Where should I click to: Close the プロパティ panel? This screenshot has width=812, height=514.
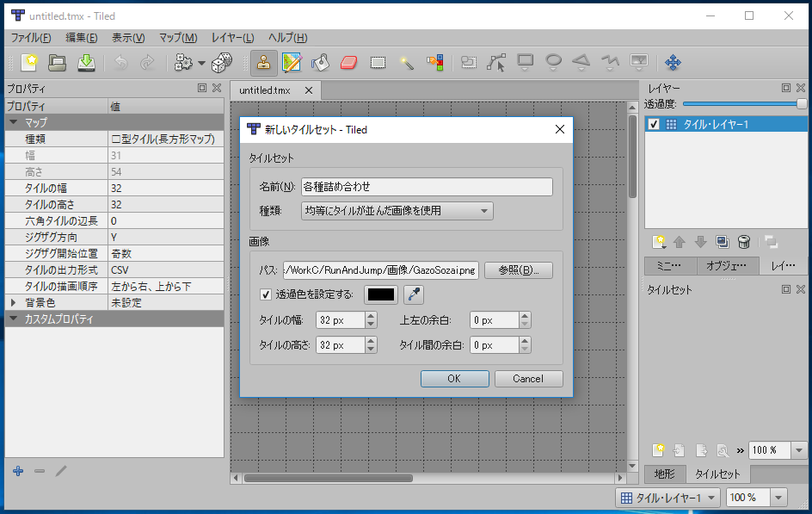click(217, 88)
